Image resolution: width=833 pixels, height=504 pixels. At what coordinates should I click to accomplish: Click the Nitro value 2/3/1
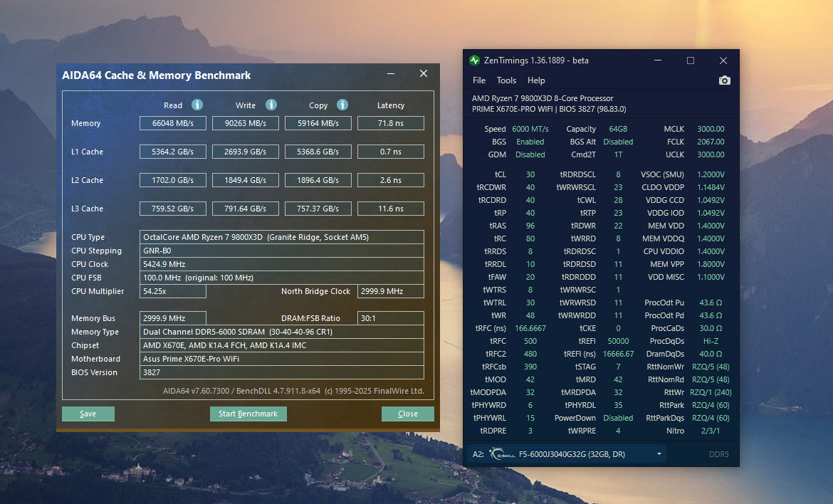tap(711, 431)
